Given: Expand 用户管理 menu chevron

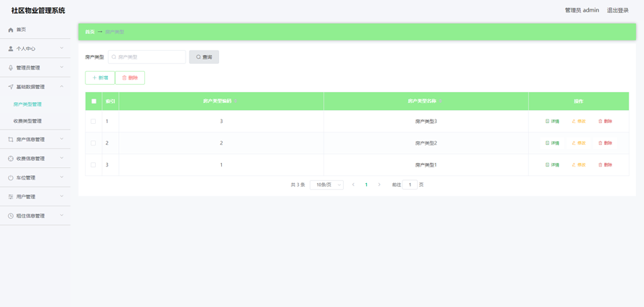Looking at the screenshot, I should click(62, 196).
